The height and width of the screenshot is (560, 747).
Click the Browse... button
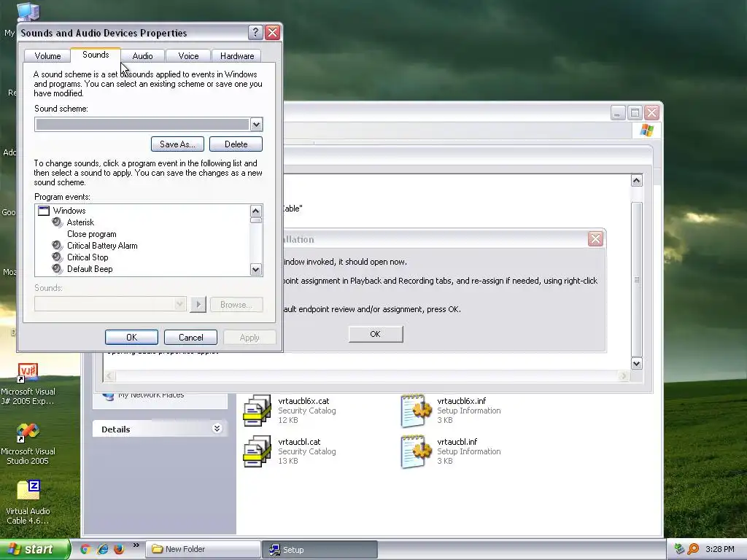click(236, 304)
